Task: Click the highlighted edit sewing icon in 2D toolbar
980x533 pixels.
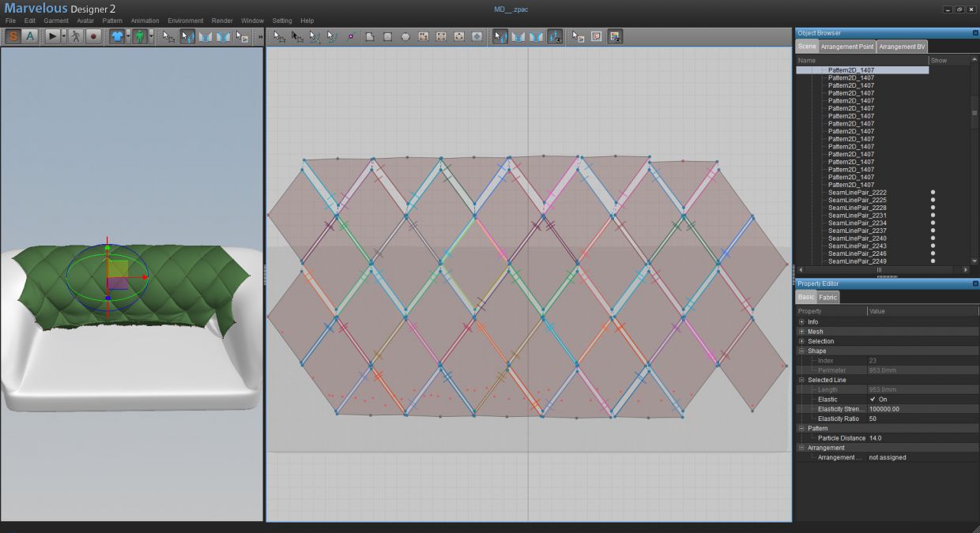Action: [x=500, y=36]
